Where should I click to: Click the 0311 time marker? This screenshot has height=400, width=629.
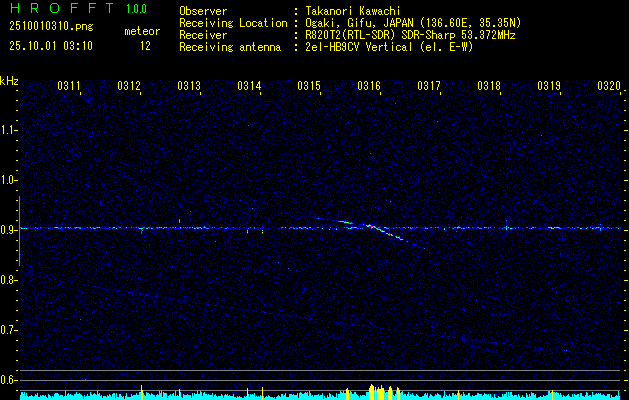69,85
